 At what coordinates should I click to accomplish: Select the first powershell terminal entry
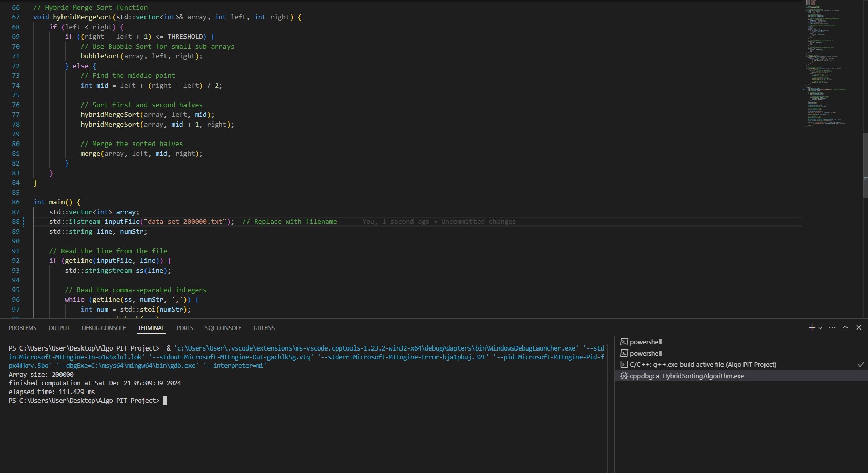tap(646, 342)
